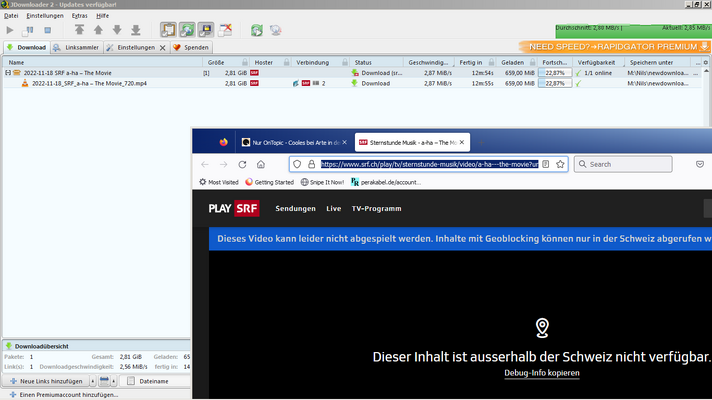Click the Firefox Search box
Viewport: 712px width, 400px height.
(x=623, y=164)
